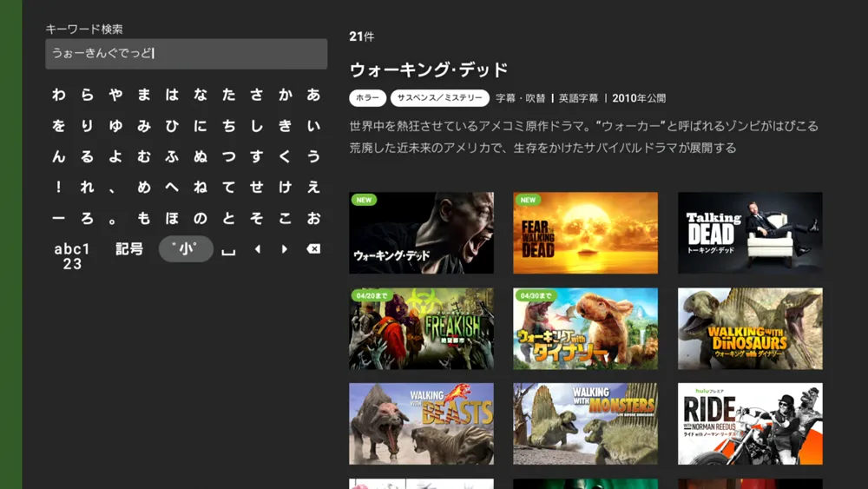This screenshot has height=489, width=868.
Task: Select the わ key
Action: tap(59, 95)
